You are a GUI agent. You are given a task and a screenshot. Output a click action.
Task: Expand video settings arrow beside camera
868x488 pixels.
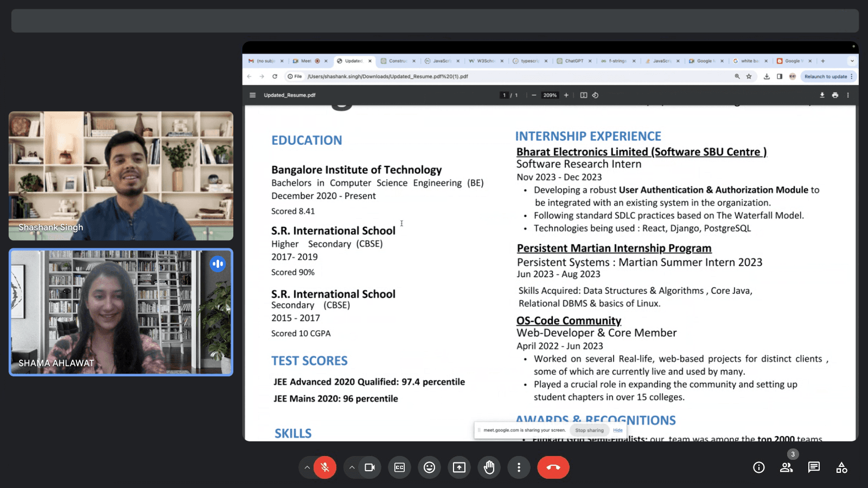352,467
